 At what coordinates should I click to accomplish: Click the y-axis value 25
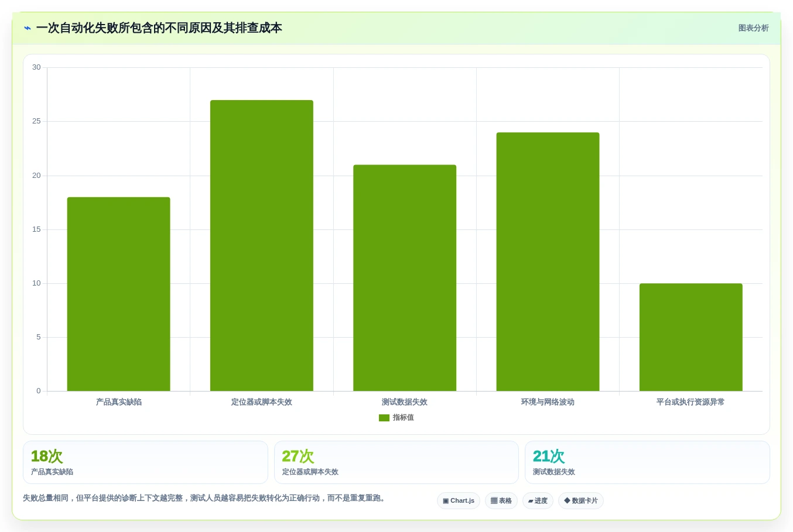click(36, 121)
